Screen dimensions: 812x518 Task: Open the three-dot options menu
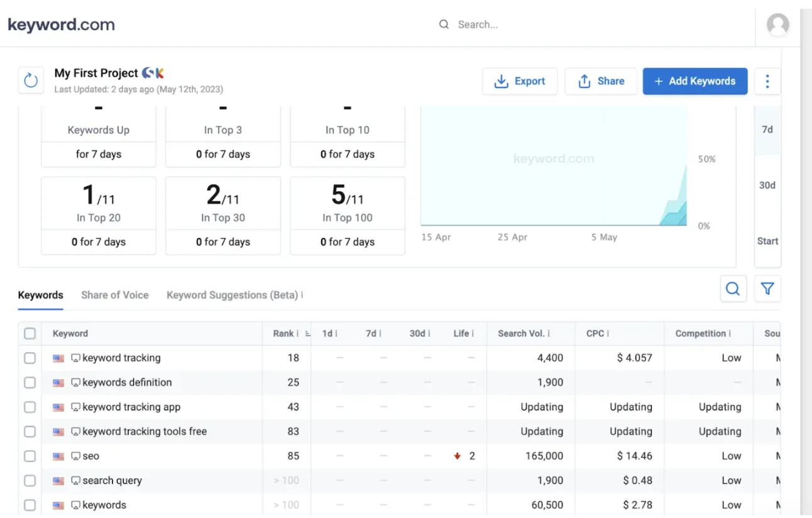coord(767,80)
